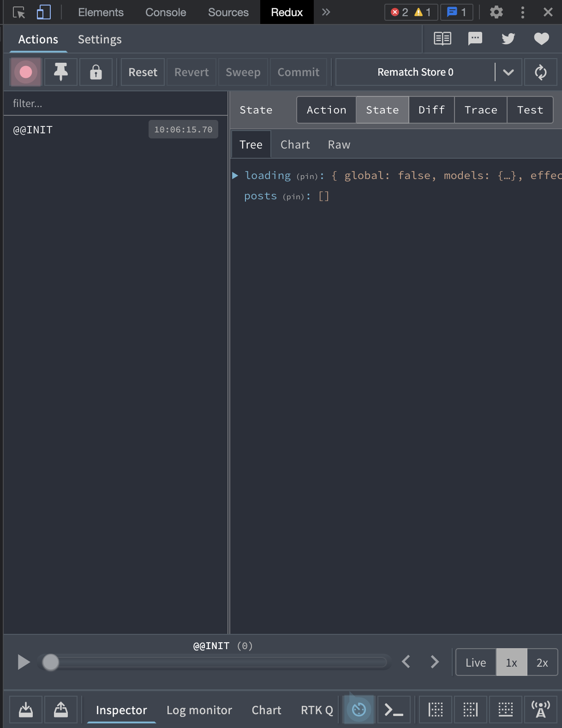Image resolution: width=562 pixels, height=728 pixels.
Task: Show more devtools tabs chevron
Action: (x=326, y=12)
